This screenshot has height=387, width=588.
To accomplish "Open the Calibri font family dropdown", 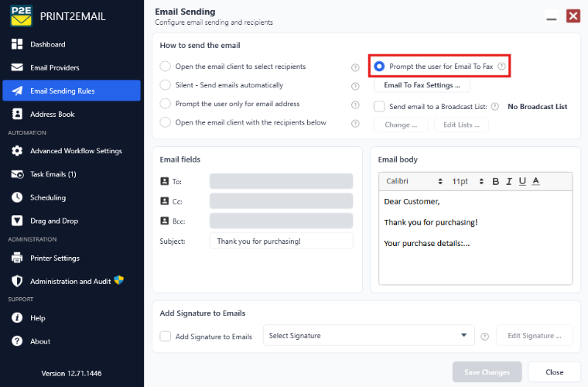I will point(414,181).
